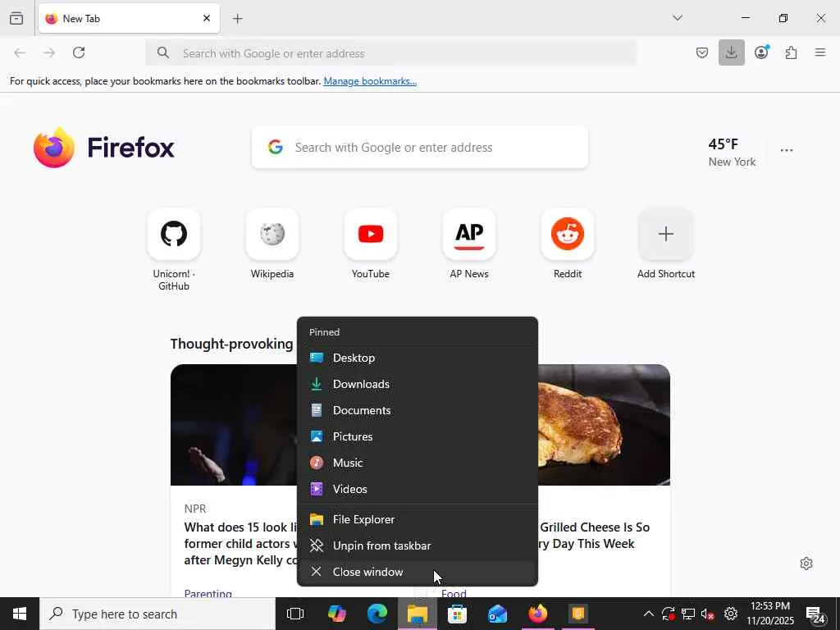This screenshot has width=840, height=630.
Task: Open the notification center icon
Action: tap(816, 614)
